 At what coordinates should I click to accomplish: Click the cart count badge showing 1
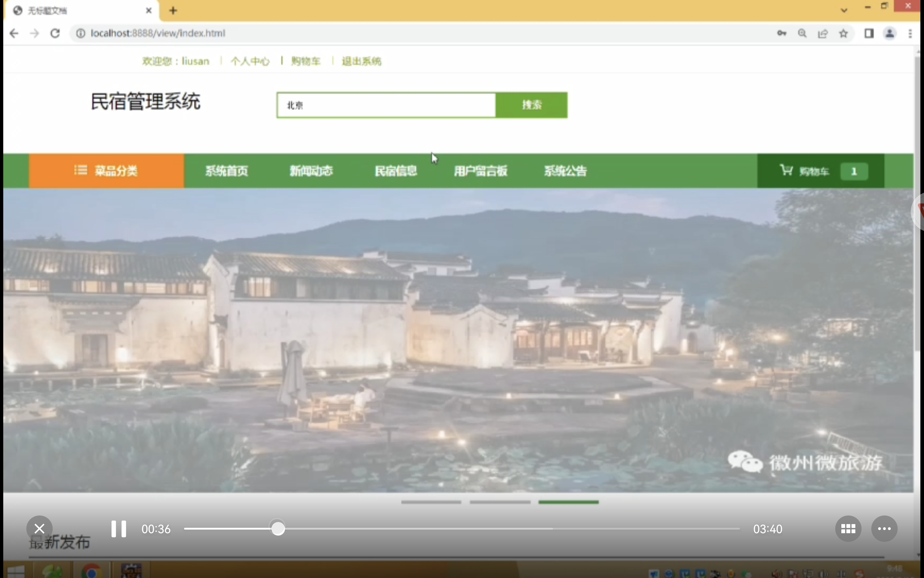click(x=854, y=171)
